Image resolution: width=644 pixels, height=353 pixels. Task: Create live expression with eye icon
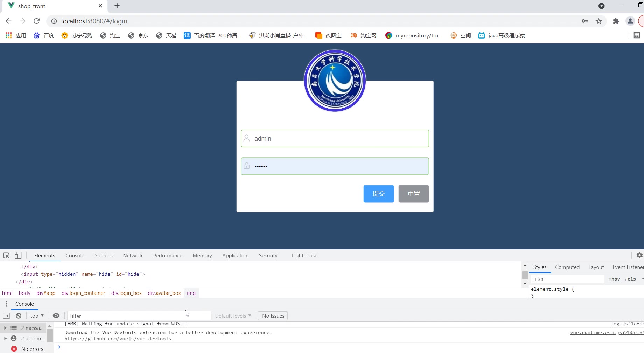point(56,316)
